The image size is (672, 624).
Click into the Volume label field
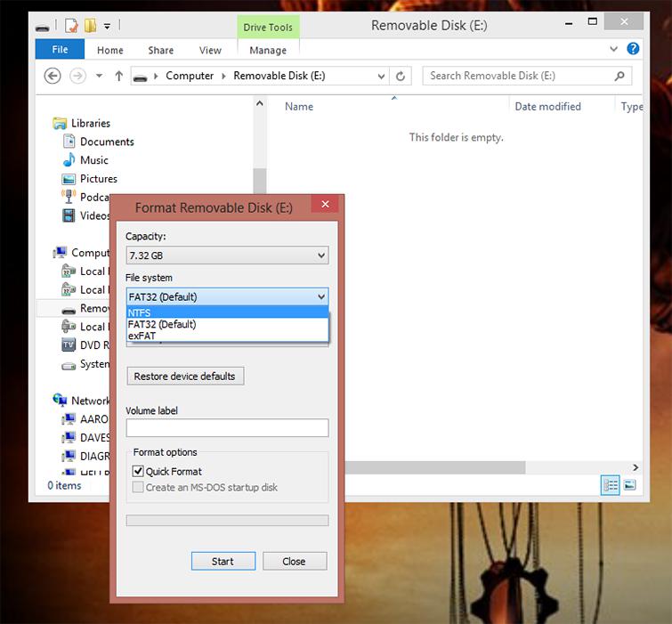point(227,427)
